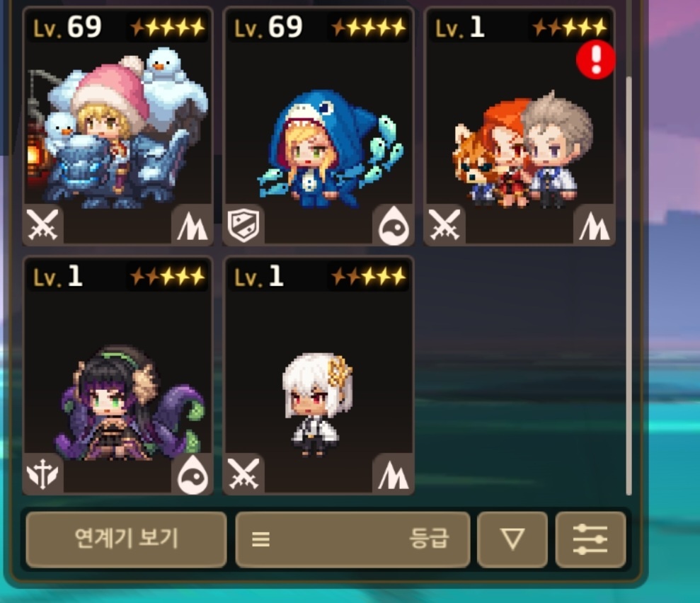This screenshot has width=700, height=603.
Task: Click crossed swords icon on snowman hero card
Action: point(42,225)
